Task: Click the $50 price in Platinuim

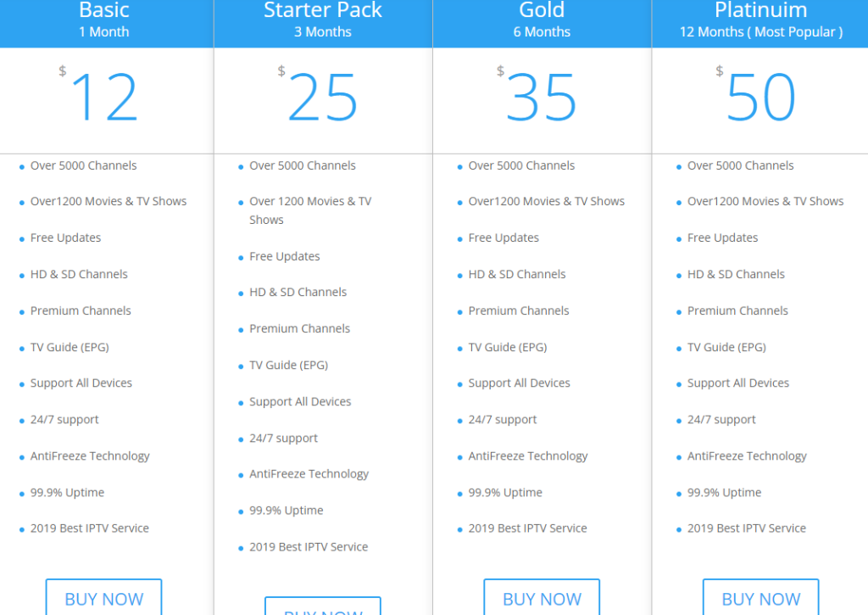Action: [760, 98]
